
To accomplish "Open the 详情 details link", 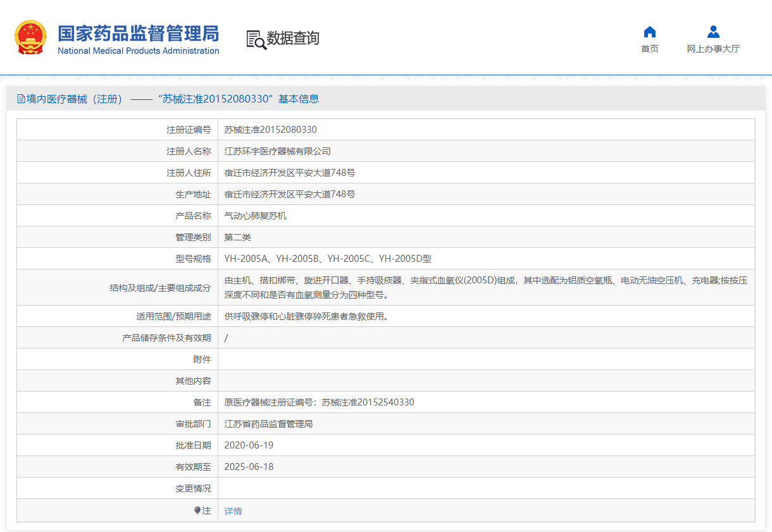I will click(233, 511).
